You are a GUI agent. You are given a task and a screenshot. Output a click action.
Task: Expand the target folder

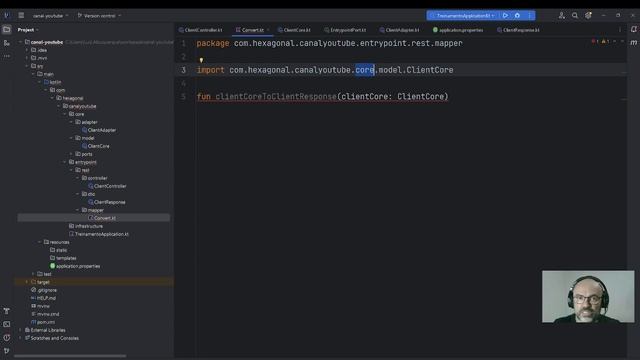pyautogui.click(x=27, y=282)
